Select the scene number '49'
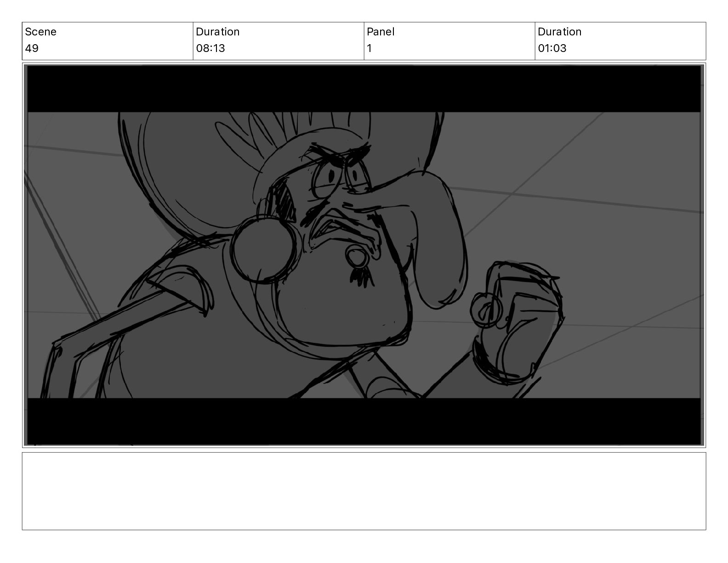This screenshot has width=728, height=563. click(32, 48)
